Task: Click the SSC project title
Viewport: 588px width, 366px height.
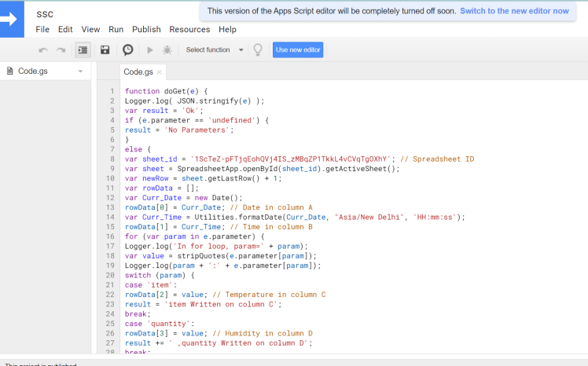Action: click(45, 14)
